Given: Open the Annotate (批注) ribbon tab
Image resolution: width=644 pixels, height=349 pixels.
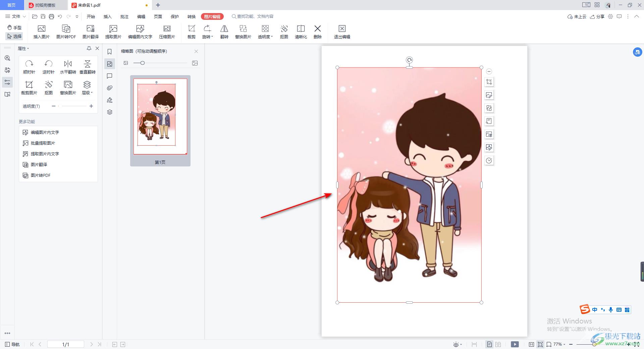Looking at the screenshot, I should pyautogui.click(x=124, y=16).
